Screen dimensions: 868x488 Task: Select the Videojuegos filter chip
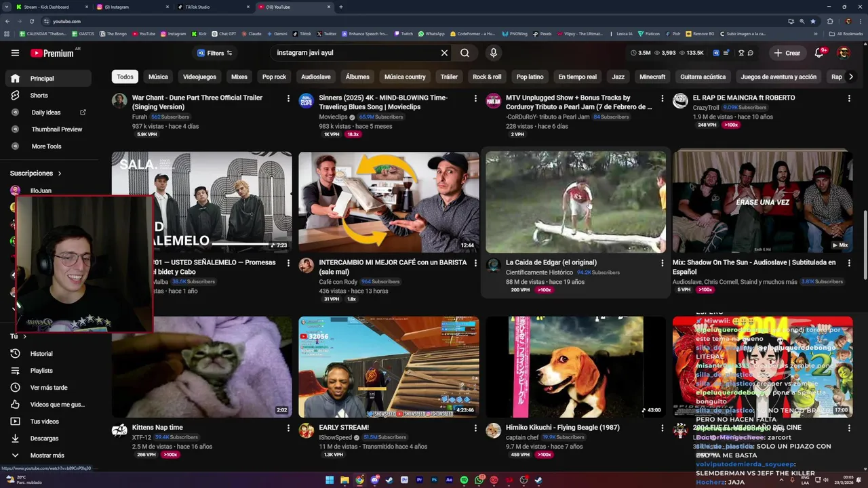(199, 77)
